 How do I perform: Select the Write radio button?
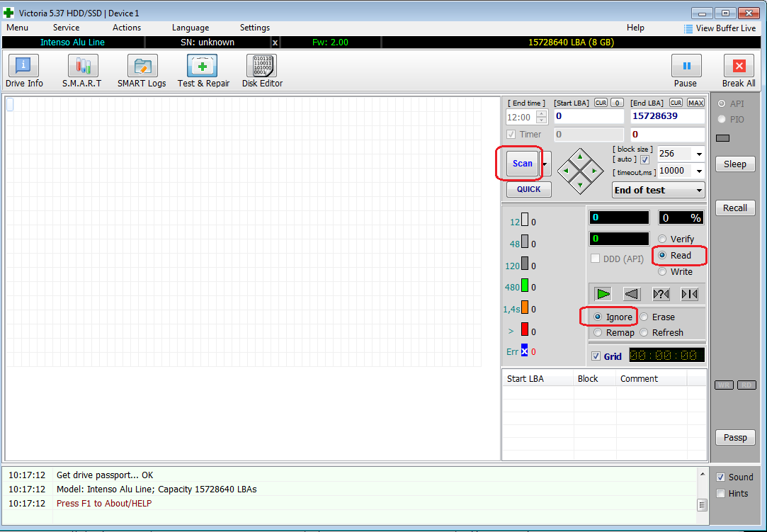coord(663,272)
